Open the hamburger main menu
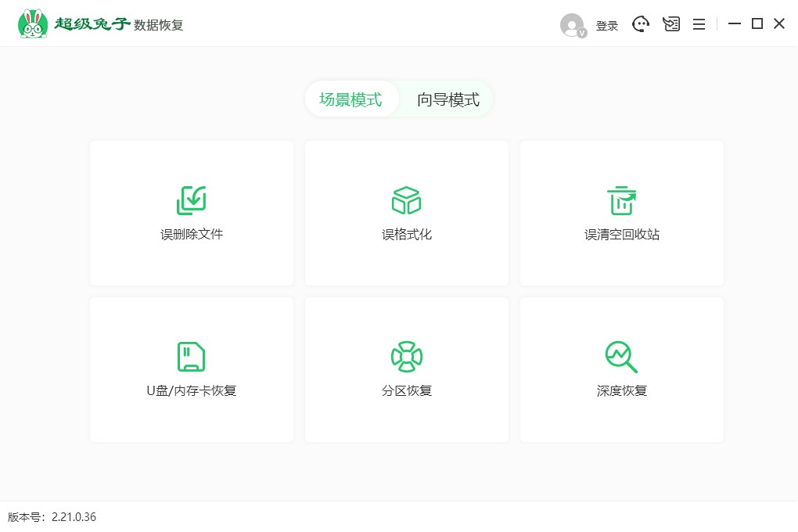 pyautogui.click(x=699, y=24)
